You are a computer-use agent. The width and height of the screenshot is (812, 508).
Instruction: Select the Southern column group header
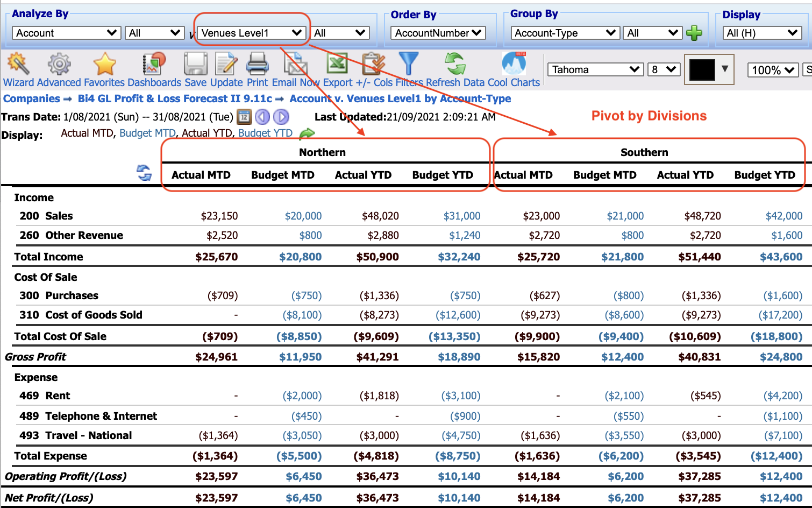[644, 152]
